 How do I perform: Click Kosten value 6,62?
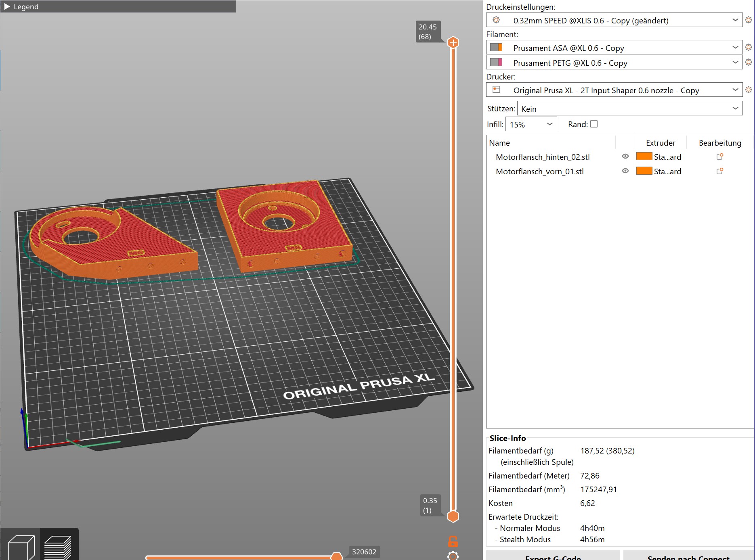pos(587,503)
